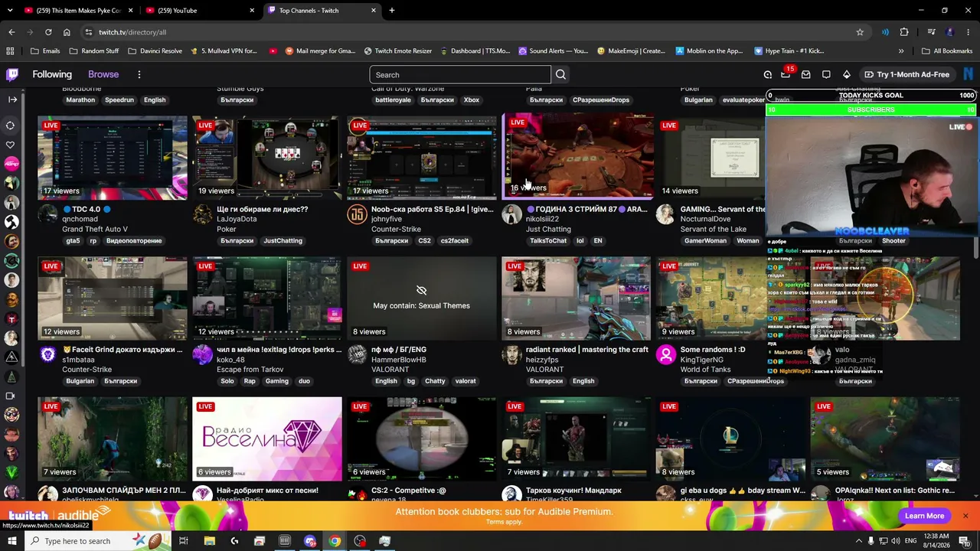Open the Chrome media controls icon
This screenshot has width=980, height=551.
click(931, 32)
